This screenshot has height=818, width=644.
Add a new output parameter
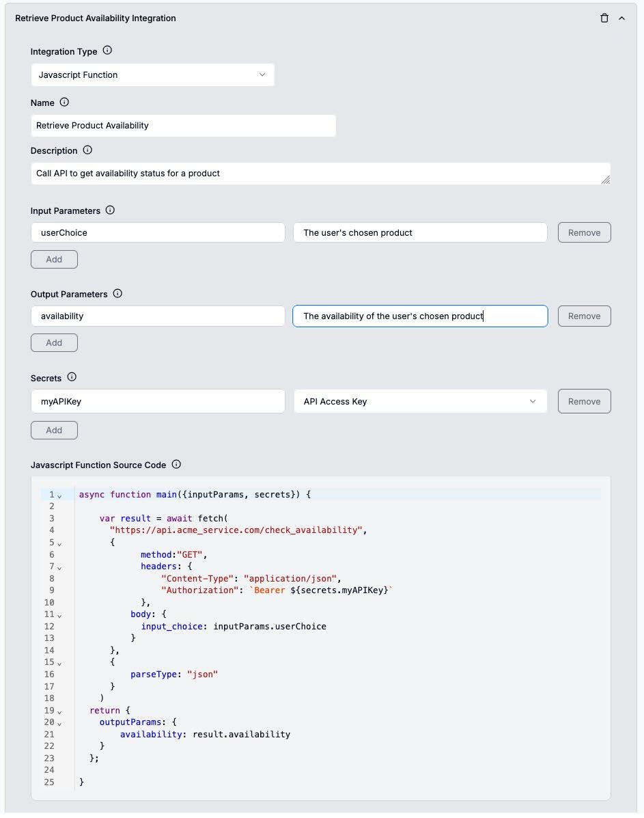point(54,343)
